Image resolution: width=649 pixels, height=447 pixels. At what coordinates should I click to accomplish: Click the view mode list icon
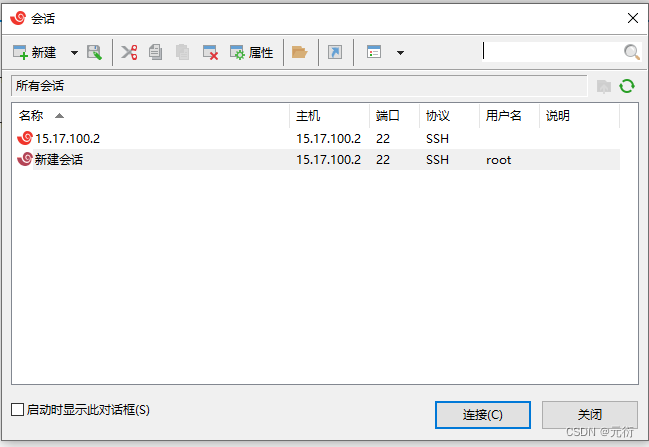click(374, 53)
